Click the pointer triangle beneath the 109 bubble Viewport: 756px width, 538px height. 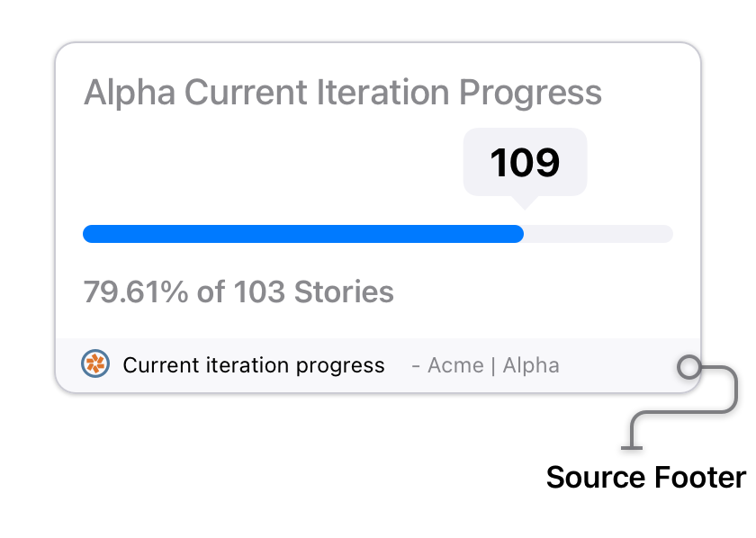(525, 202)
